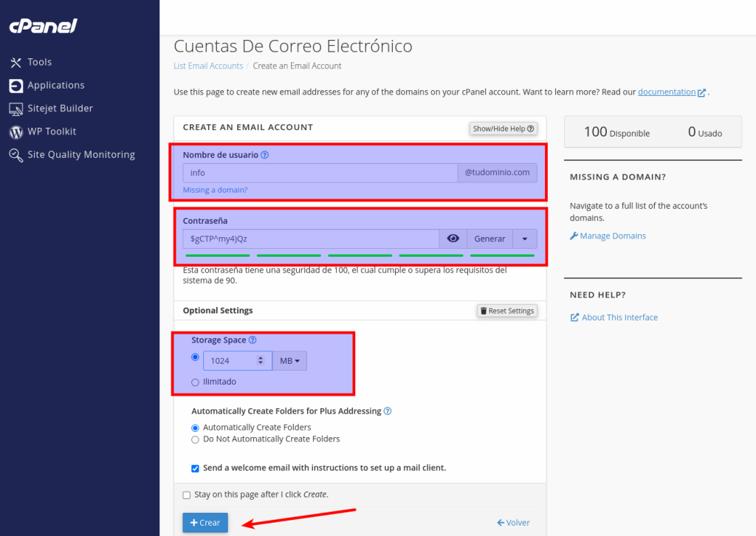756x536 pixels.
Task: Click help icon beside Plus Addressing heading
Action: 388,411
